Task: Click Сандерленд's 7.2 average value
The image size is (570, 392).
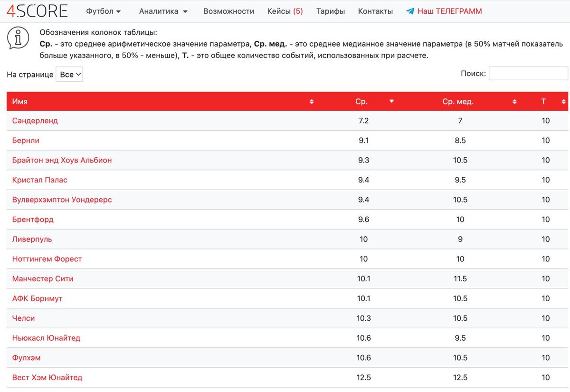Action: click(363, 121)
